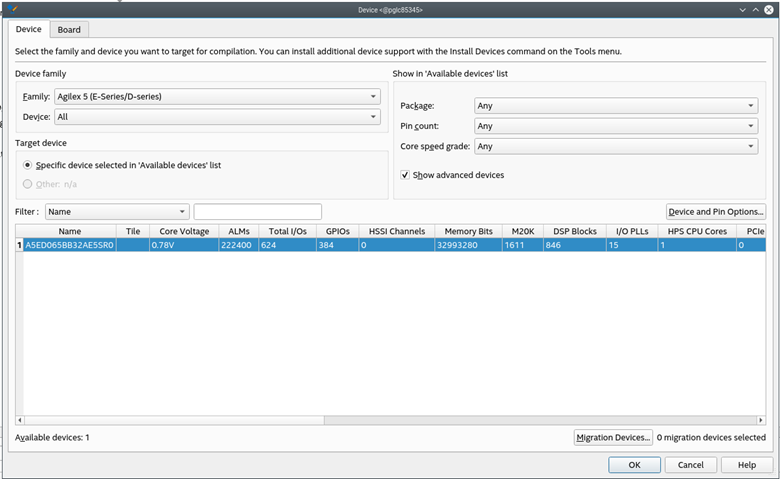Image resolution: width=780 pixels, height=479 pixels.
Task: Click the Cancel button
Action: tap(690, 465)
